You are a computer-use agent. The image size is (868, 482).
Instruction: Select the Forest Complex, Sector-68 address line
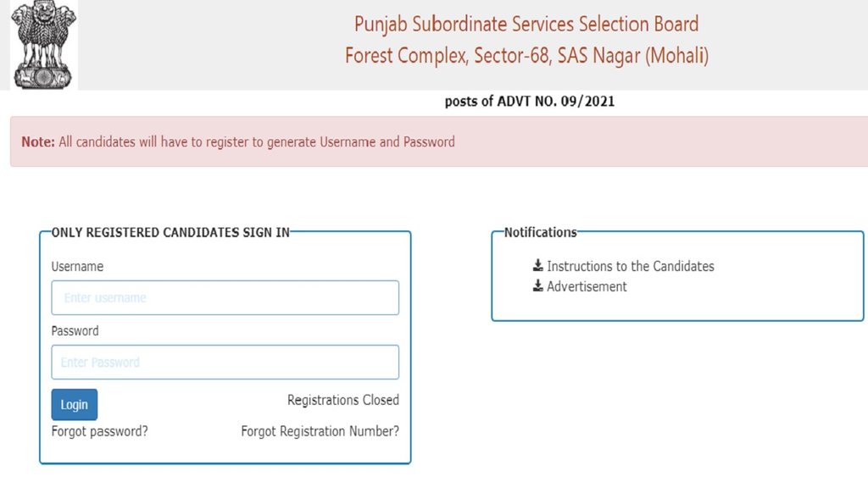(526, 56)
